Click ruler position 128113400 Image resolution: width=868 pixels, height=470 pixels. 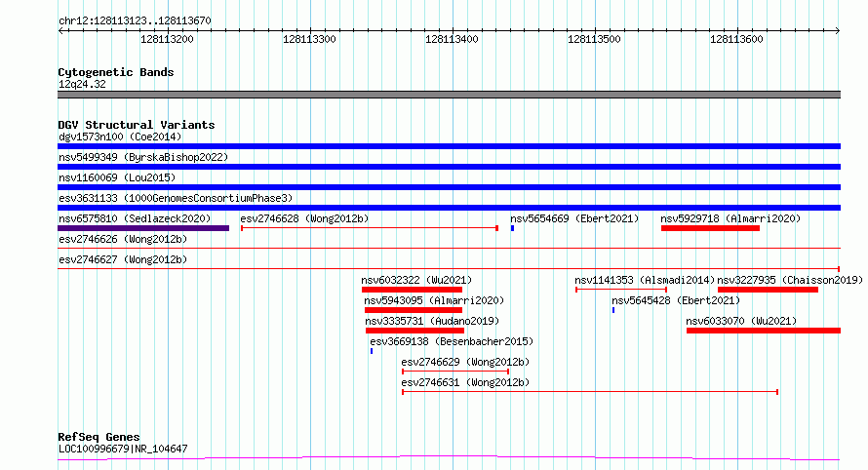point(452,39)
